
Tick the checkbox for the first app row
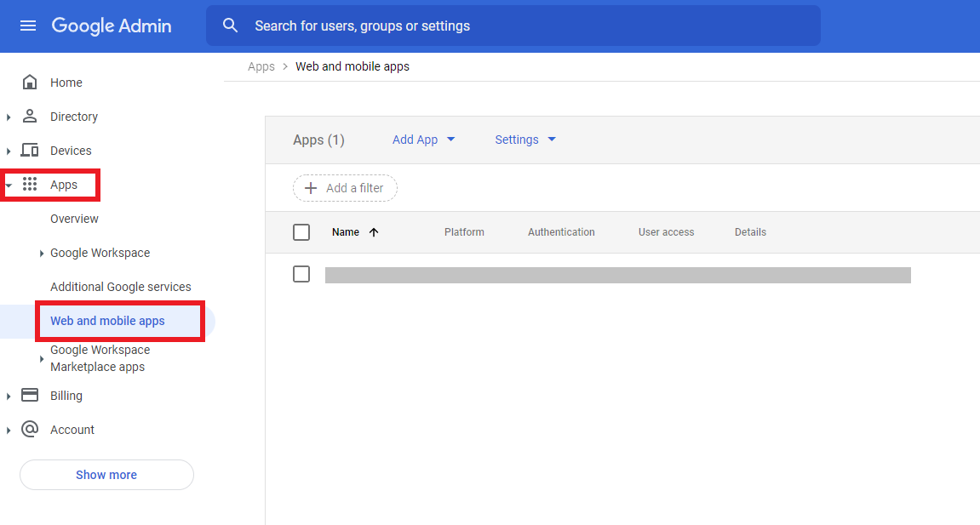pos(301,274)
